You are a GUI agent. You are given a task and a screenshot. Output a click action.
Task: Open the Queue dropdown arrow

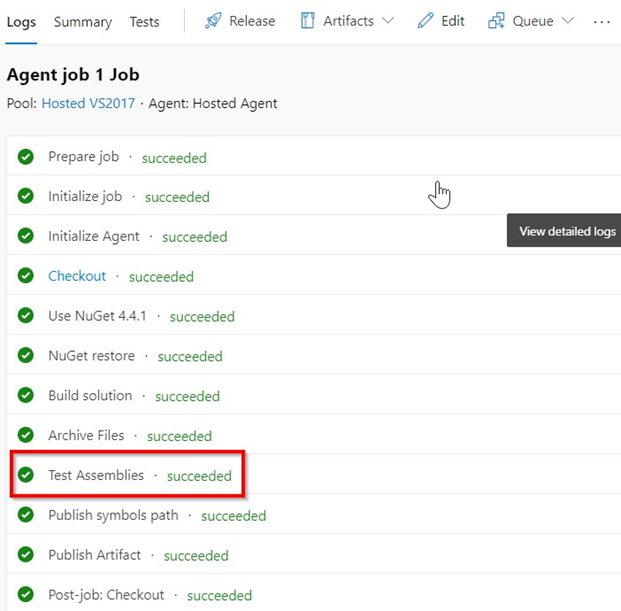[x=568, y=21]
